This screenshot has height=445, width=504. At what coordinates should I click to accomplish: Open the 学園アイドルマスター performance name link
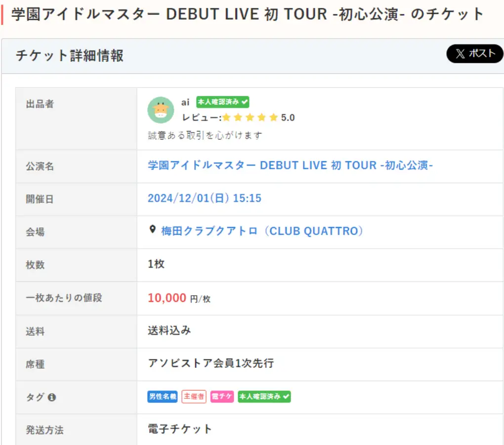click(x=290, y=165)
